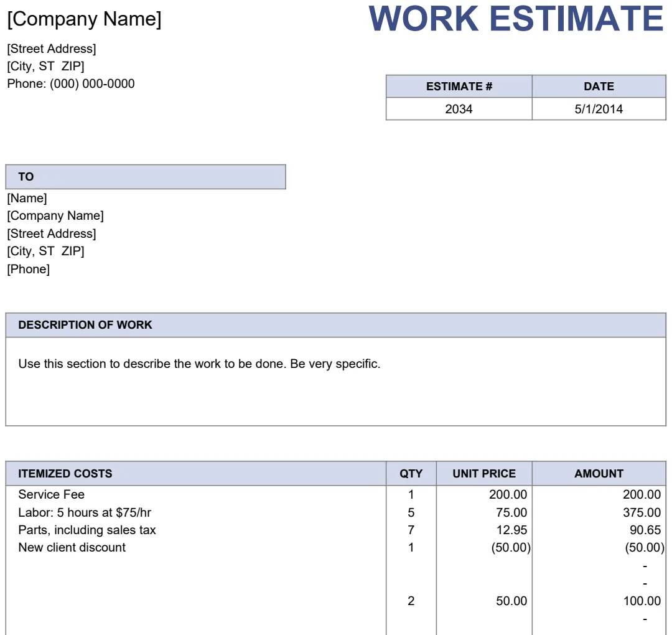Viewport: 672px width, 635px height.
Task: Click the work description text field
Action: pos(335,381)
